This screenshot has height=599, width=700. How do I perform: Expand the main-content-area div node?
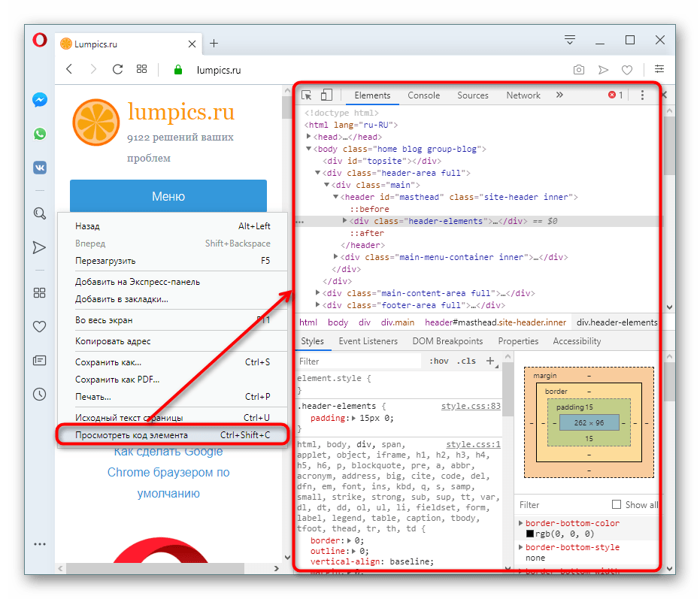(318, 293)
